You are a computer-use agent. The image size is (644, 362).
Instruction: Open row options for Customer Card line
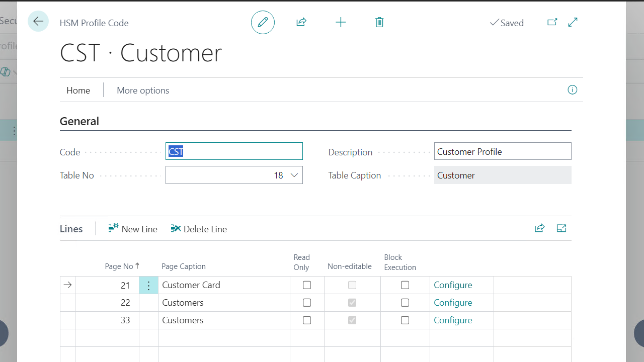coord(148,286)
